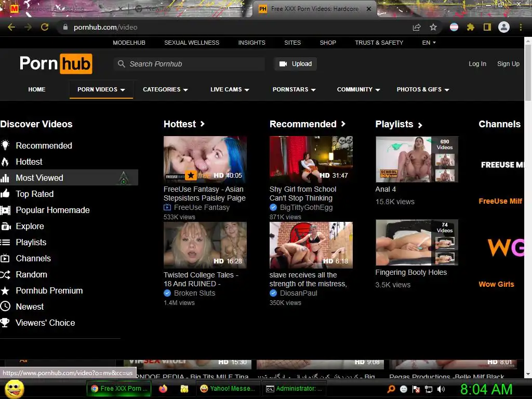Image resolution: width=532 pixels, height=399 pixels.
Task: Open Yahoo! Messenger taskbar button
Action: click(x=228, y=389)
